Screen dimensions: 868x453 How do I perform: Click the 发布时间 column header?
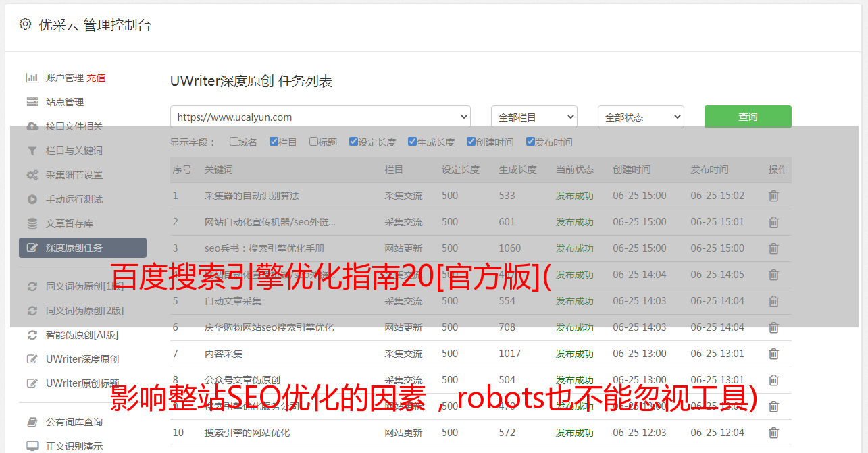(709, 170)
